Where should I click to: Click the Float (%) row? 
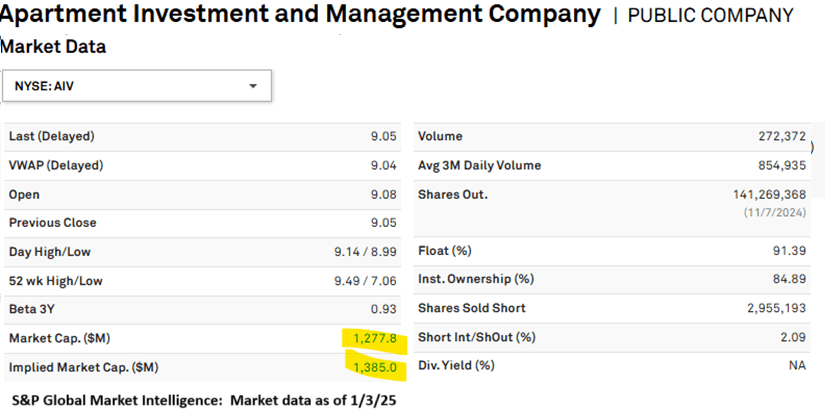(610, 250)
